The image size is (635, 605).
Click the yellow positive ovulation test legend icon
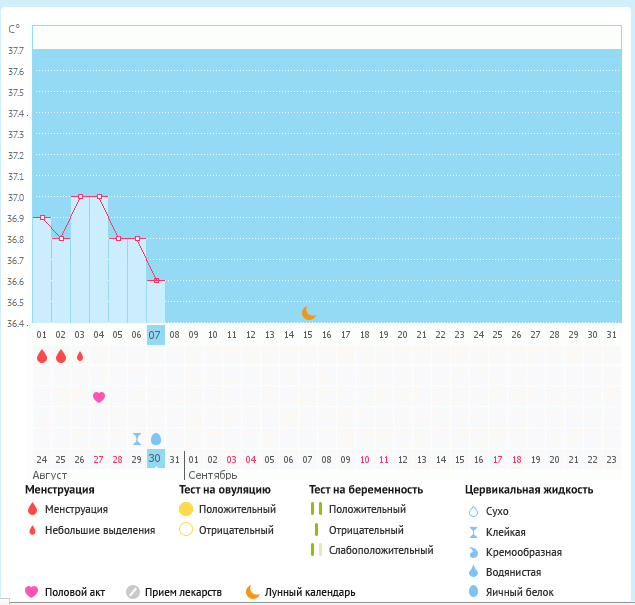185,510
